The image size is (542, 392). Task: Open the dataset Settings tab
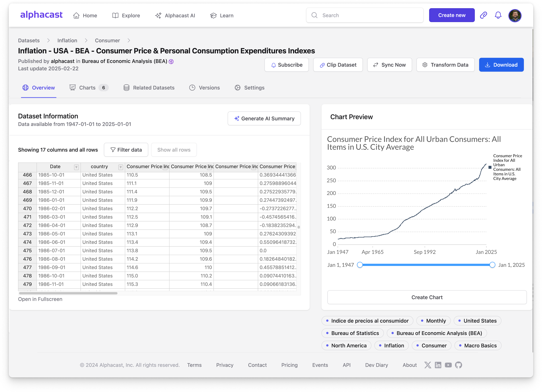pyautogui.click(x=249, y=88)
